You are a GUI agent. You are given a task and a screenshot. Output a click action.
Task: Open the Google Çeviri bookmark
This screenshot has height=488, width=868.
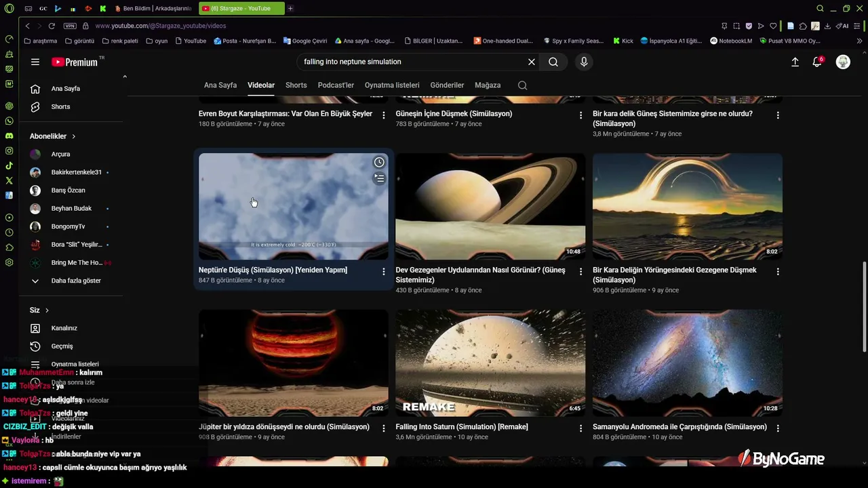pyautogui.click(x=305, y=41)
